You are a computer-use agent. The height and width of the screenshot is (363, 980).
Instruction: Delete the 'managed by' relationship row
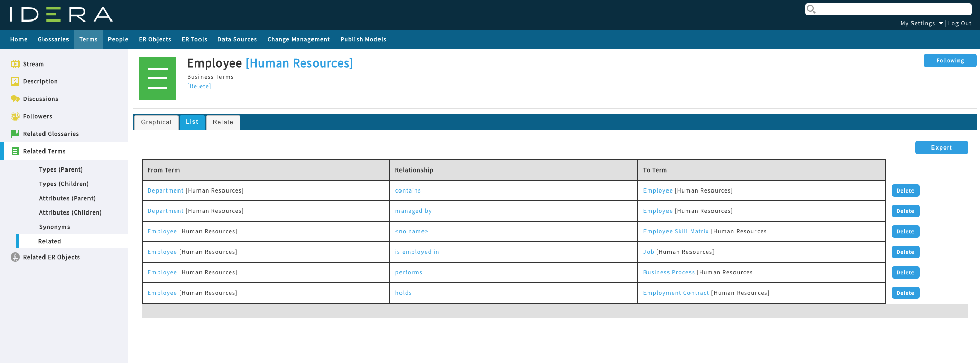[x=905, y=211]
